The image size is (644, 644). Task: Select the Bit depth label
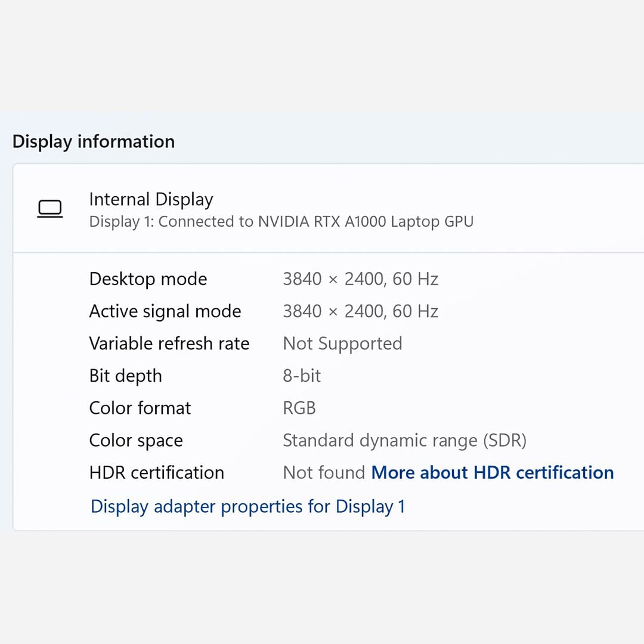[126, 376]
